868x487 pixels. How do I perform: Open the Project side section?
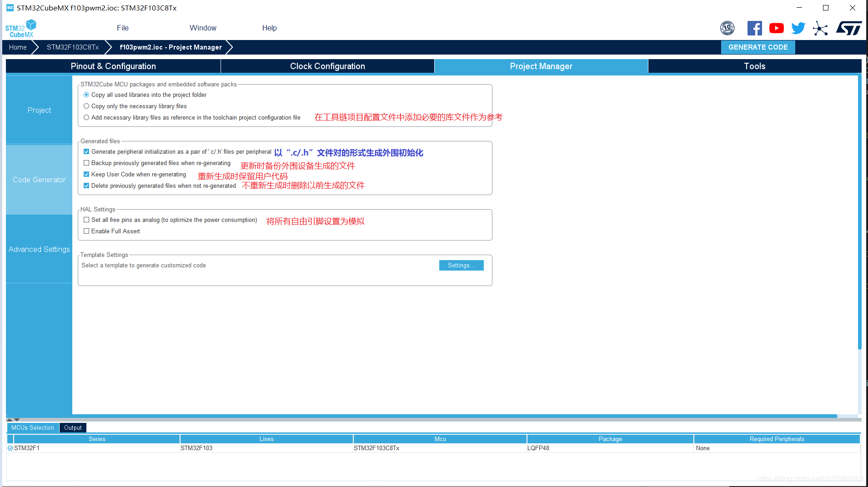[39, 110]
